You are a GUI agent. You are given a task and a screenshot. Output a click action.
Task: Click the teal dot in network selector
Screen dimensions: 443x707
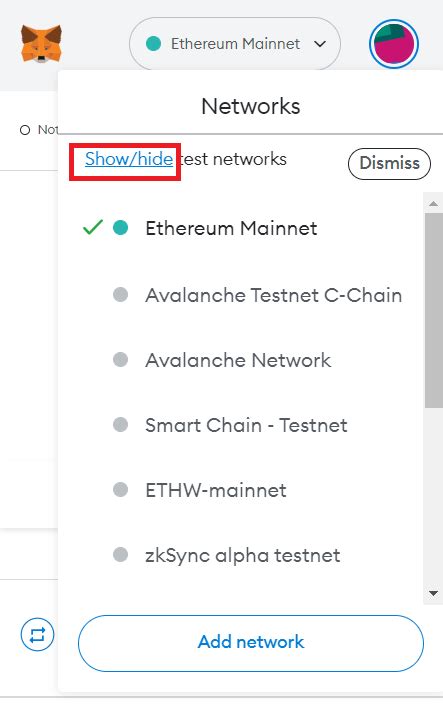pyautogui.click(x=153, y=44)
